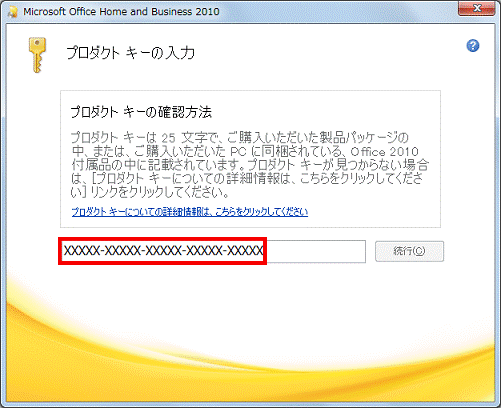Click the Microsoft Office Home and Business 2010 title
Image resolution: width=501 pixels, height=408 pixels.
click(121, 11)
